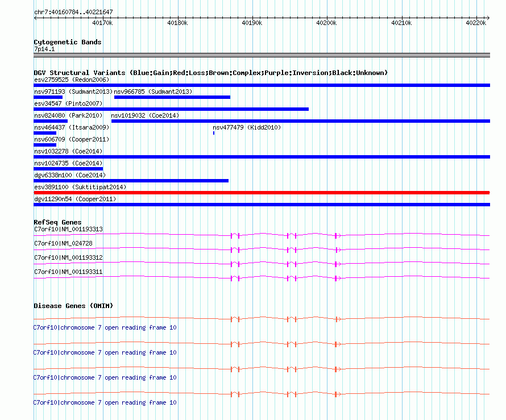Click the magenta gene line for NM_024728
Image resolution: width=506 pixels, height=420 pixels.
(x=262, y=249)
